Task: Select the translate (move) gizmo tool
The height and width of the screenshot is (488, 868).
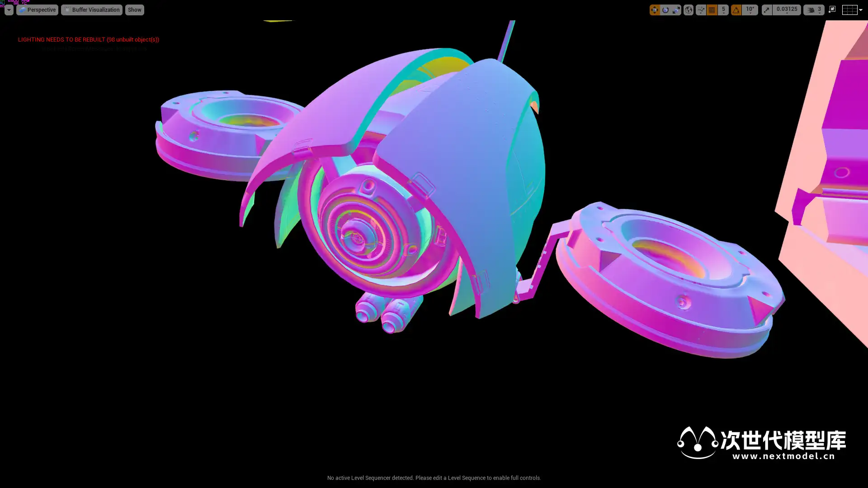Action: (655, 9)
